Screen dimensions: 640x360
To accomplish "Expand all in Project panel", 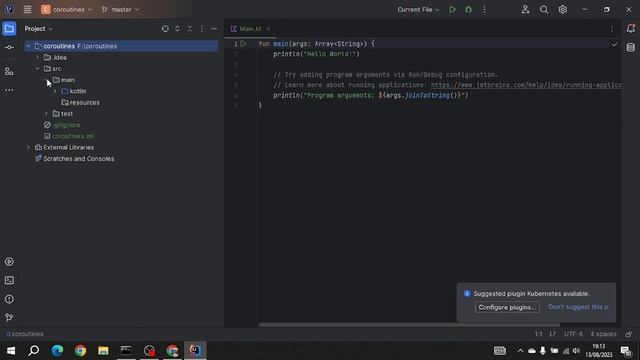I will point(178,29).
